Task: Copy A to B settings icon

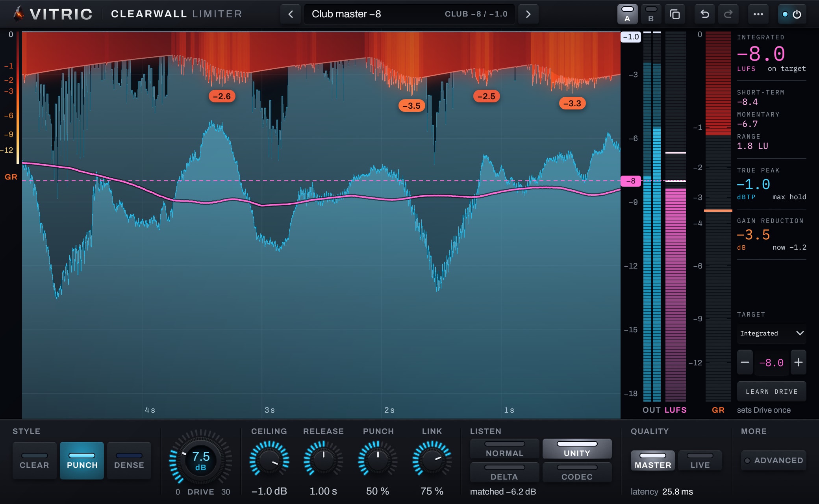Action: (x=675, y=14)
